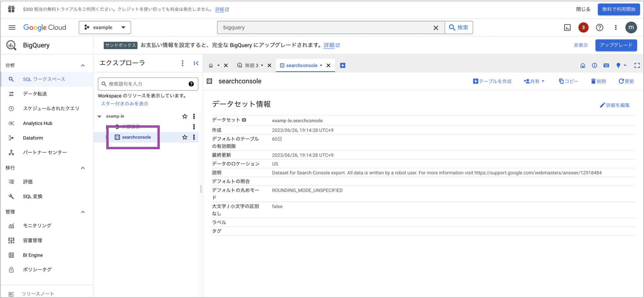Collapse the 分析 sidebar section
Viewport: 644px width, 298px height.
pyautogui.click(x=83, y=65)
